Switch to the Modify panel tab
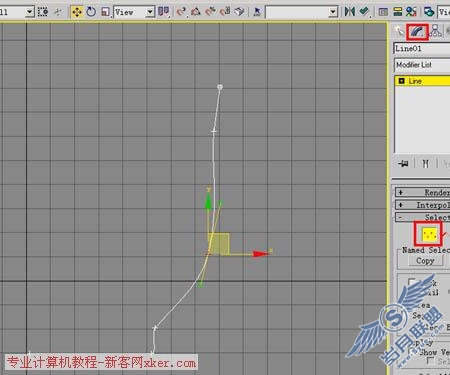 (417, 32)
